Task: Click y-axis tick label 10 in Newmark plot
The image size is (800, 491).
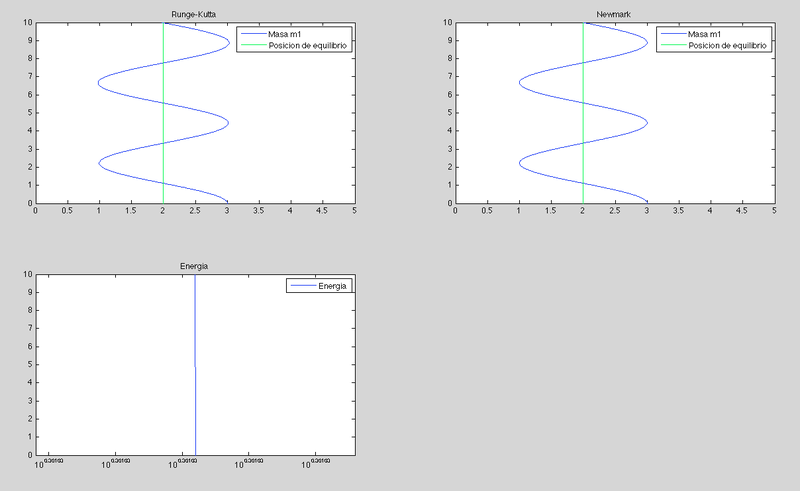Action: click(x=445, y=22)
